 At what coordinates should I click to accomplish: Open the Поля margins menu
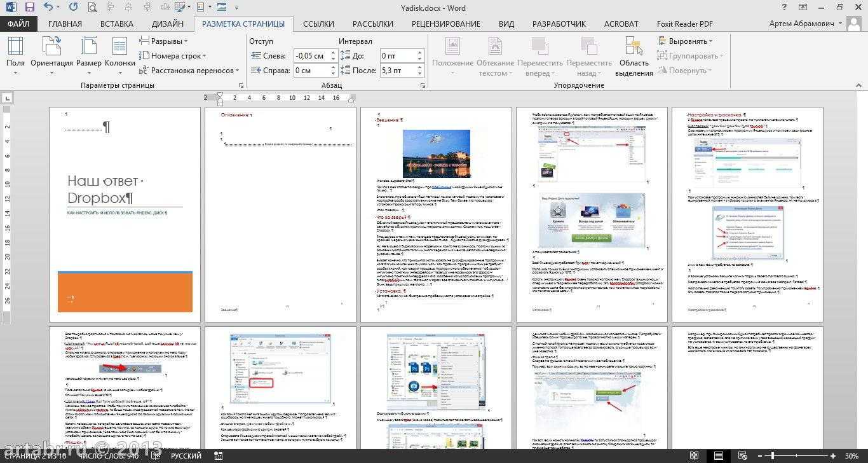[15, 57]
